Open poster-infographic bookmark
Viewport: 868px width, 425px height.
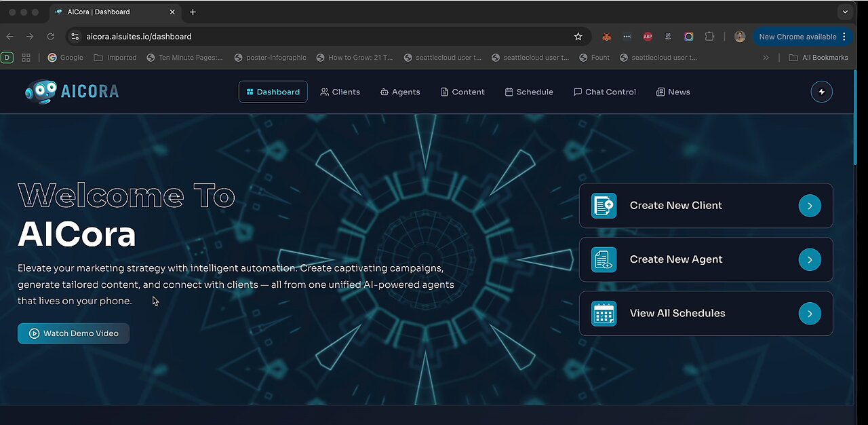(270, 58)
